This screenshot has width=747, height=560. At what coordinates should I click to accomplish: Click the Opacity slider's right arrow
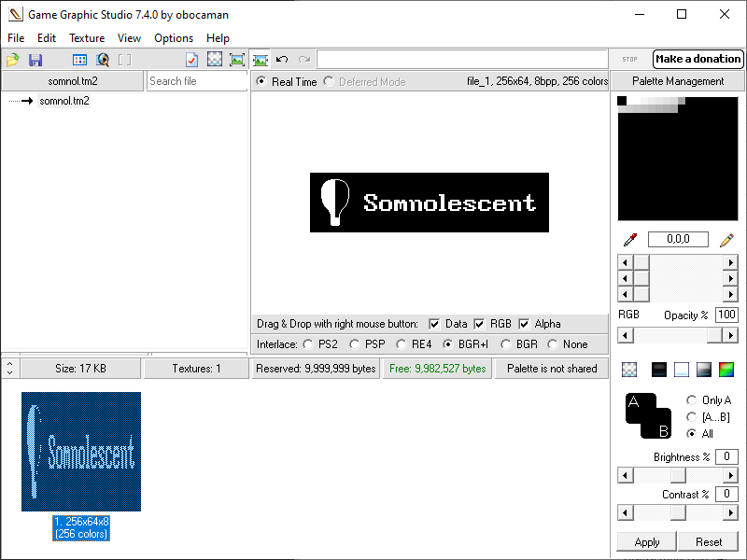[x=731, y=335]
